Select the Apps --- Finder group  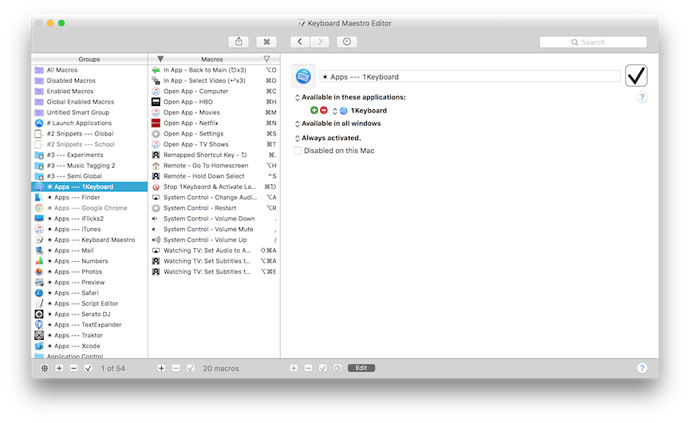click(x=89, y=197)
